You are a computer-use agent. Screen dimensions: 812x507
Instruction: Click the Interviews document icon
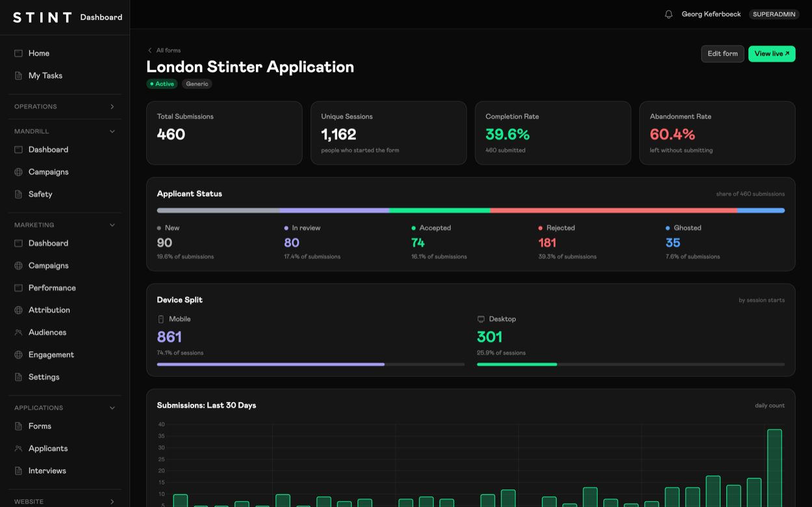coord(18,471)
